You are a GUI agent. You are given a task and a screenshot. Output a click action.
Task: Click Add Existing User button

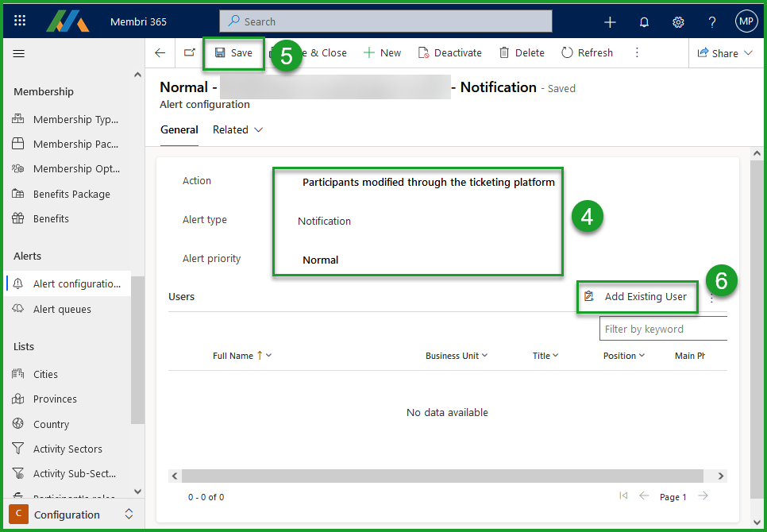637,296
